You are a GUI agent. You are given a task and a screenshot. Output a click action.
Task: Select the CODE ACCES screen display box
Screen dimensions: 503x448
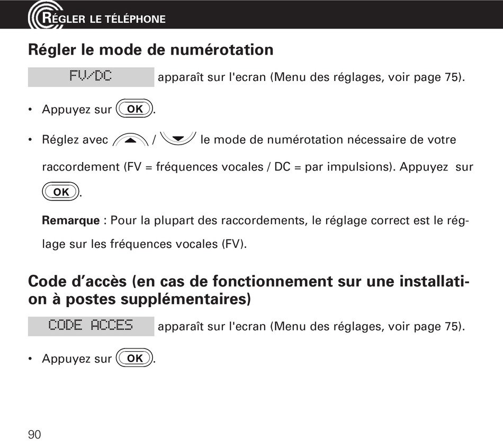(91, 326)
